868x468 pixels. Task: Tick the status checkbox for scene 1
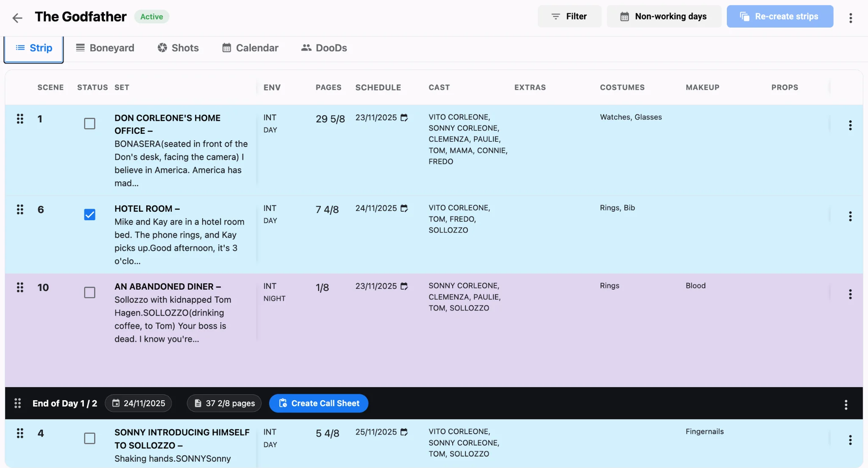[89, 124]
